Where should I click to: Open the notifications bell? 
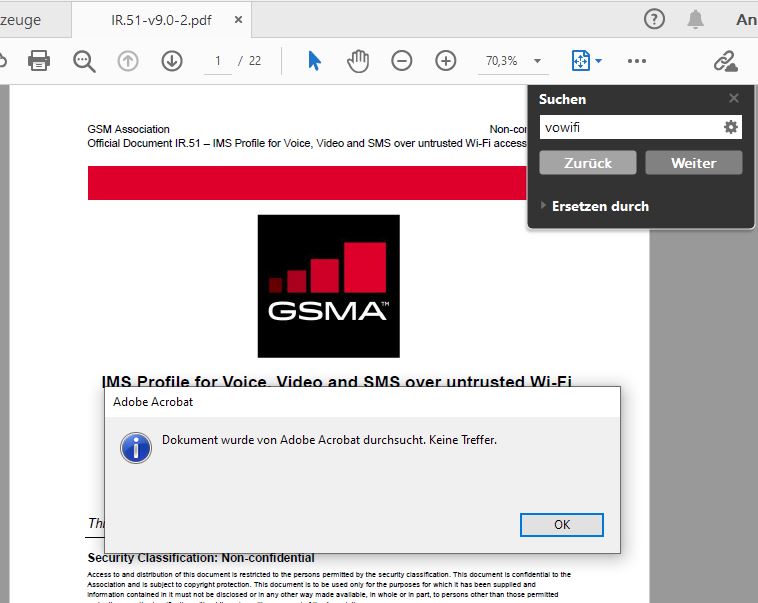(695, 19)
